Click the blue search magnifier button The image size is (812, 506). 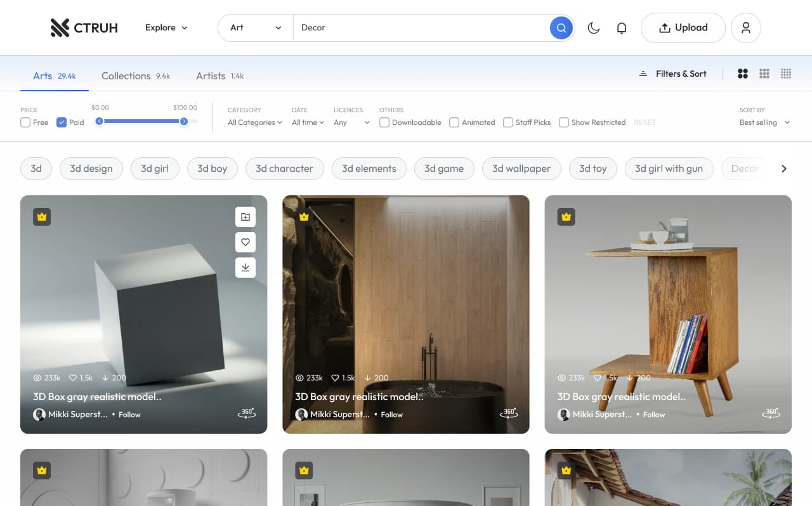561,28
